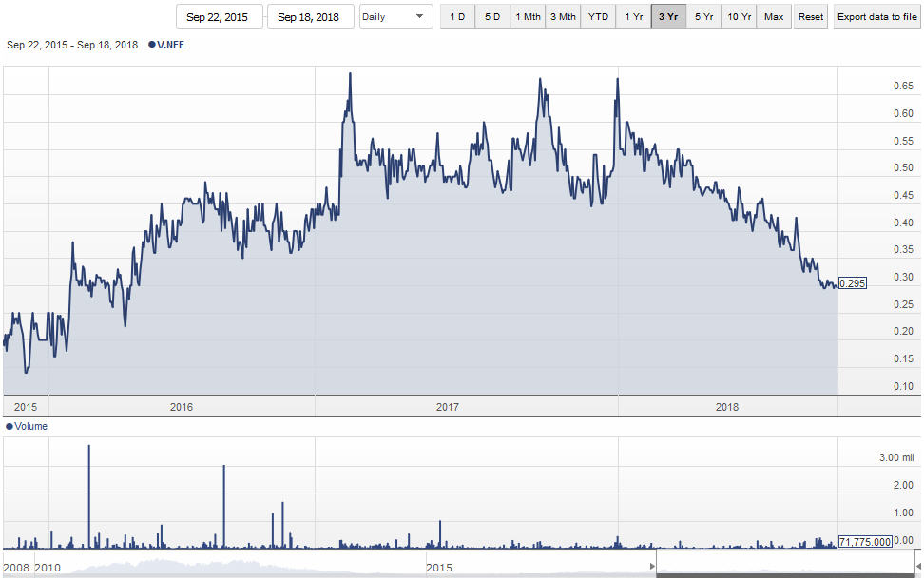924x581 pixels.
Task: Click the navigator left scroll arrow
Action: coord(652,567)
